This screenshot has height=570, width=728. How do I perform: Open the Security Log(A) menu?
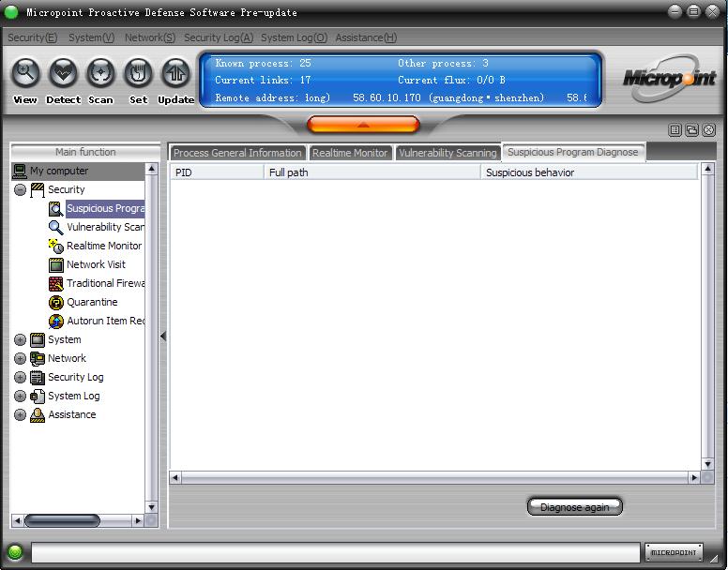tap(219, 37)
